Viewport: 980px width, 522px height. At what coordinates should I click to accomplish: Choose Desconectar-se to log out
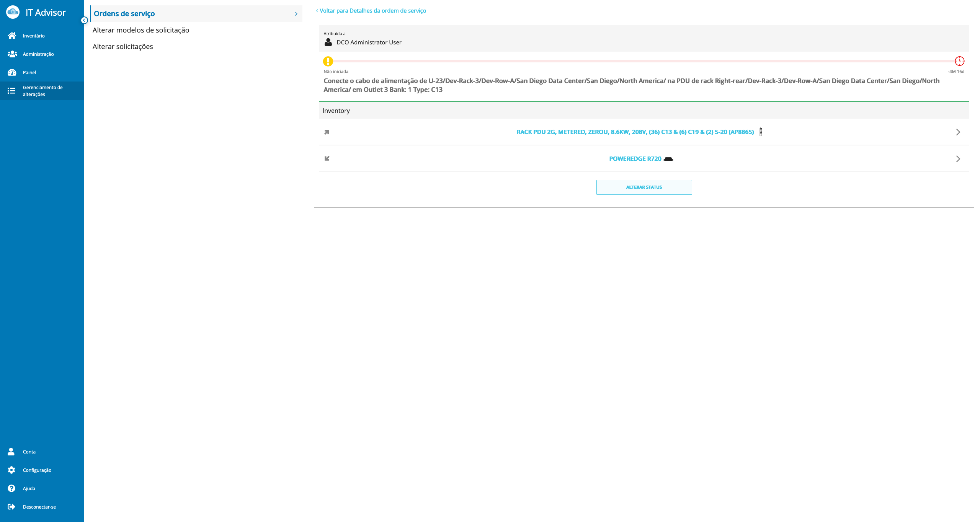[x=39, y=507]
